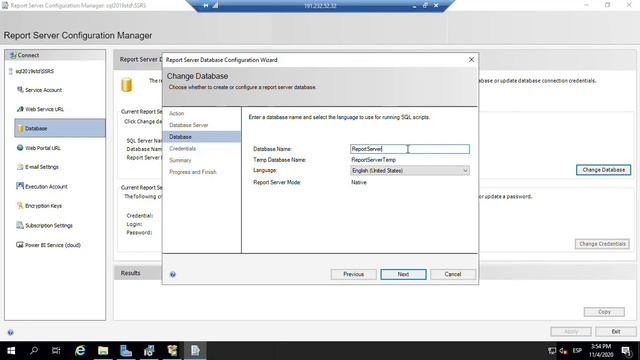Viewport: 640px width, 360px height.
Task: Go to the Action wizard step
Action: [176, 113]
